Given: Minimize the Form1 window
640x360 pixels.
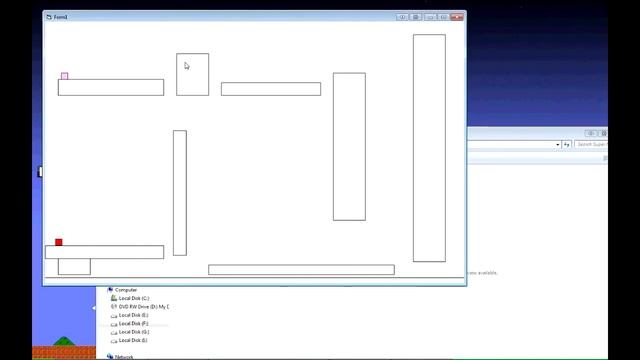Looking at the screenshot, I should point(430,17).
